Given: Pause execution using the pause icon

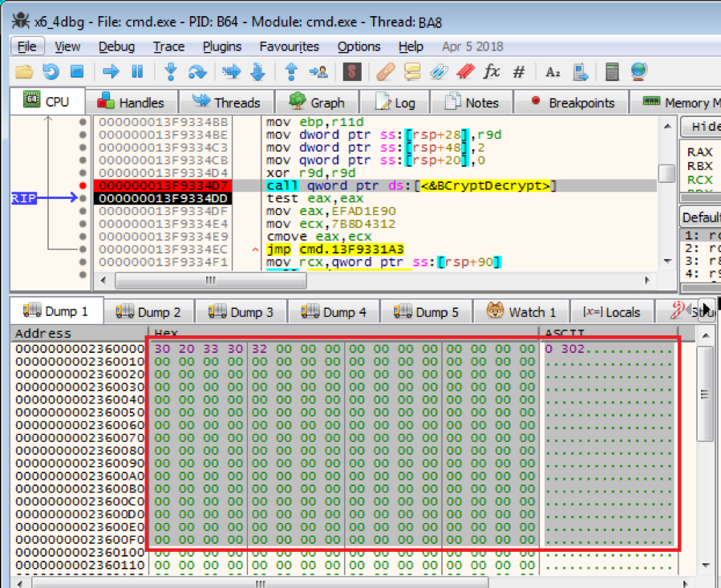Looking at the screenshot, I should tap(137, 72).
